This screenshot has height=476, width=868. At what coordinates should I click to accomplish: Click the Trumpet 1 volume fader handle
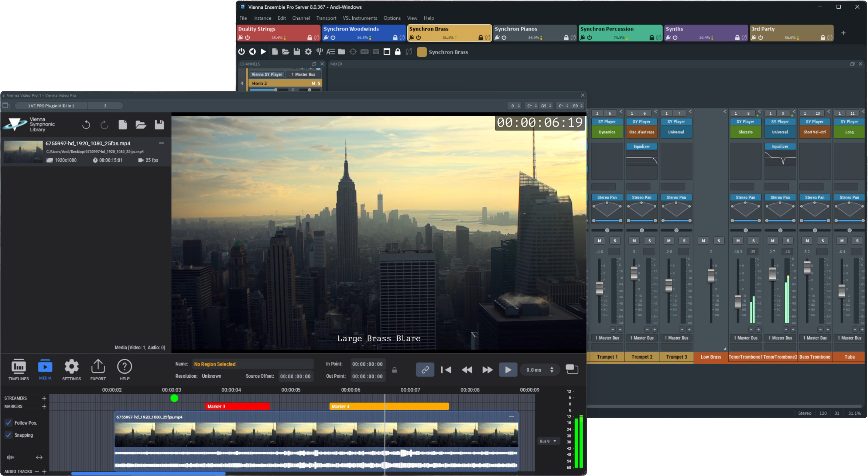coord(599,288)
